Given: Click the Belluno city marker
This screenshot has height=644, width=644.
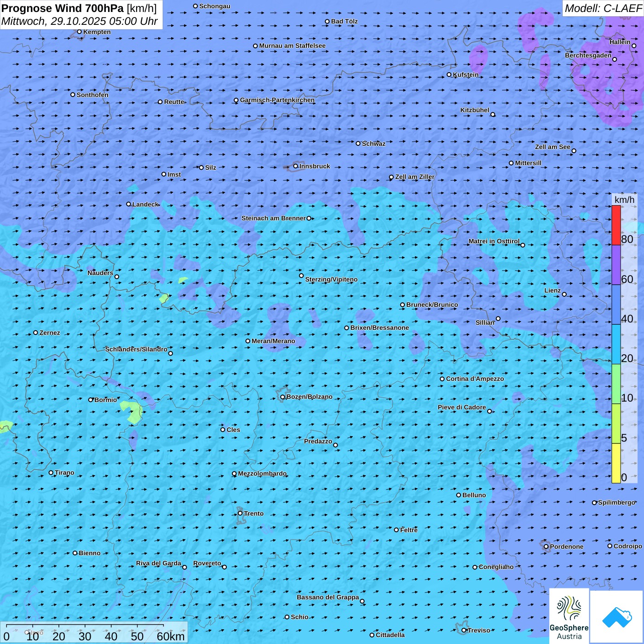Looking at the screenshot, I should [x=459, y=495].
